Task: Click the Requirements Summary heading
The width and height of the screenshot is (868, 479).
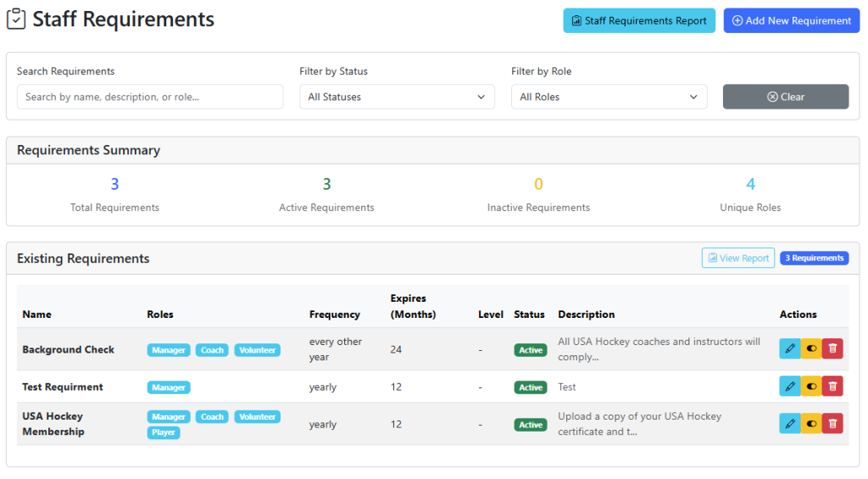Action: click(x=88, y=150)
